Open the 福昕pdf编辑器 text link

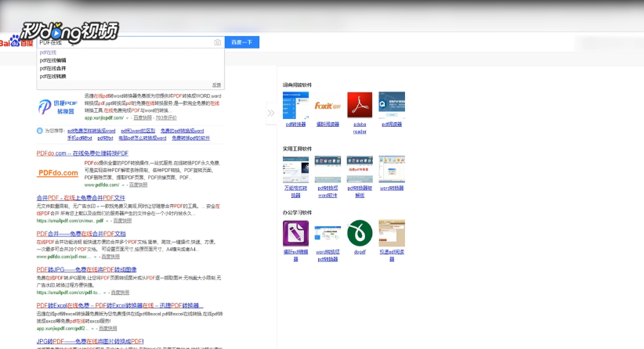295,256
